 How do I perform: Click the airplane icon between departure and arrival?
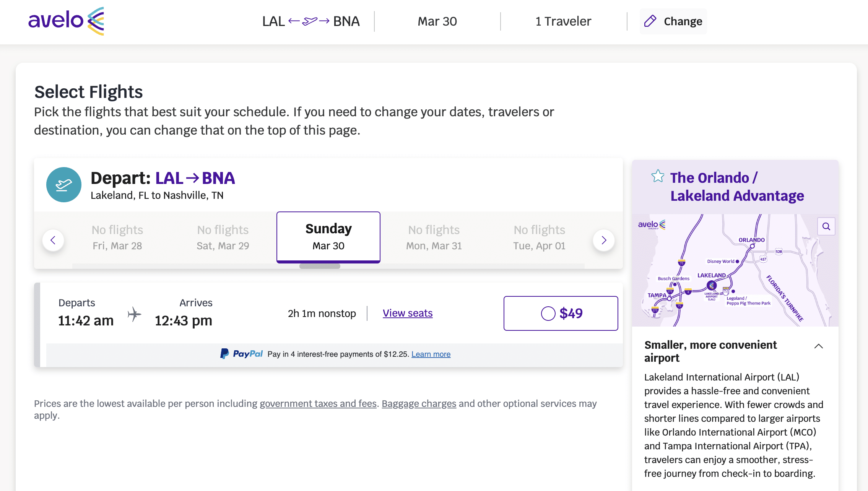coord(134,314)
